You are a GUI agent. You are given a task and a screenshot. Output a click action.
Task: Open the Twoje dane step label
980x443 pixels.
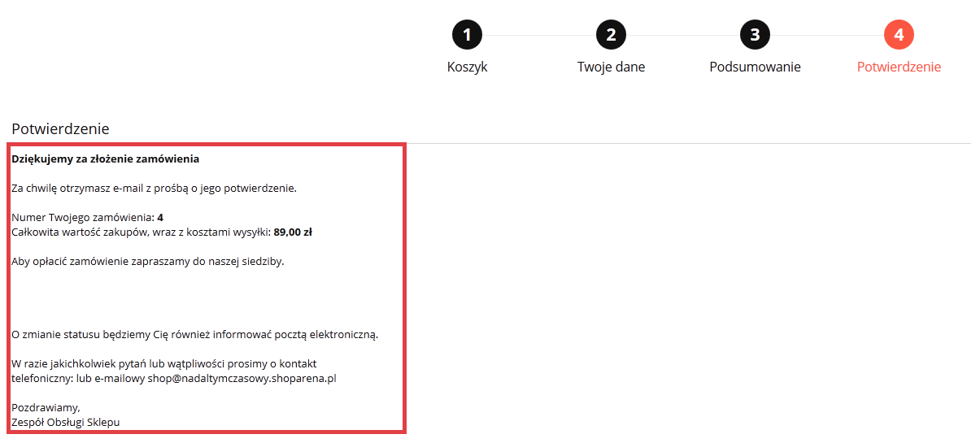[611, 67]
